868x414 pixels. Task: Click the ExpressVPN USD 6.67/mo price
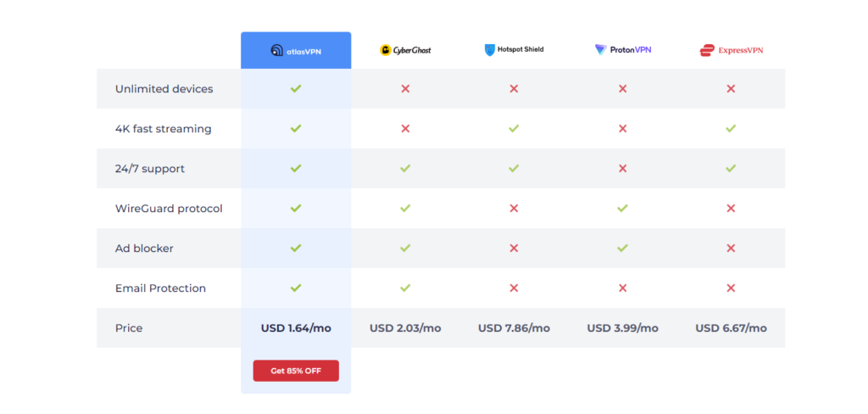tap(731, 328)
